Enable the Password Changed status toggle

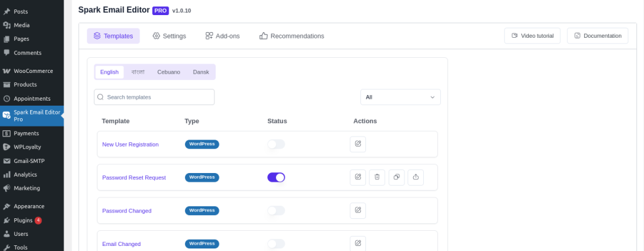click(276, 211)
